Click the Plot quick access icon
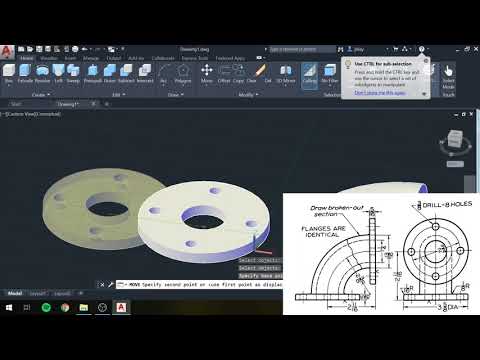This screenshot has height=360, width=480. [75, 49]
